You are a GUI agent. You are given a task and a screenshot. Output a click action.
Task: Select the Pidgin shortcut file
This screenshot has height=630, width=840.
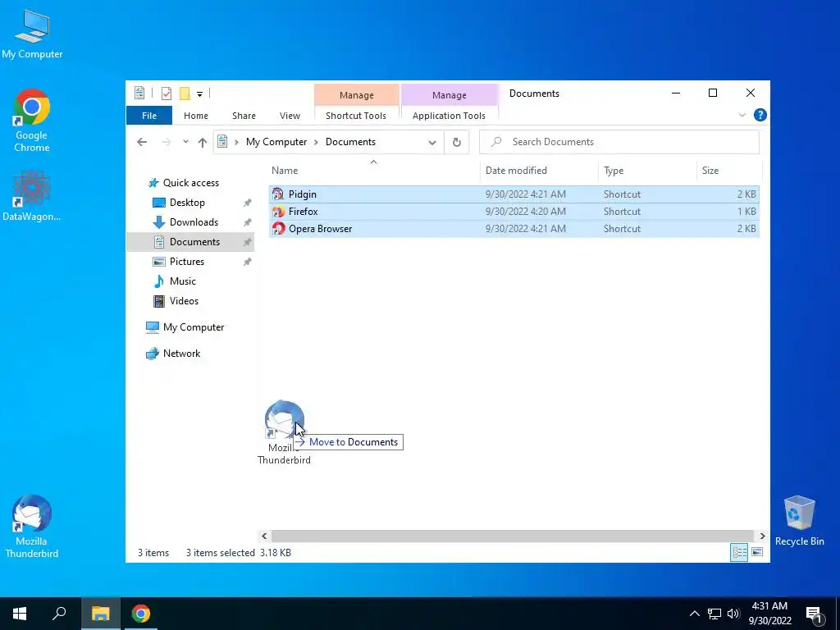pyautogui.click(x=514, y=194)
